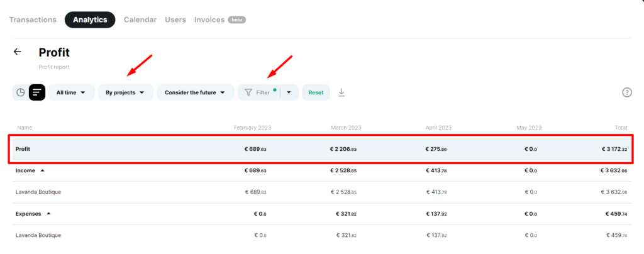Click the Name column header

click(x=25, y=128)
